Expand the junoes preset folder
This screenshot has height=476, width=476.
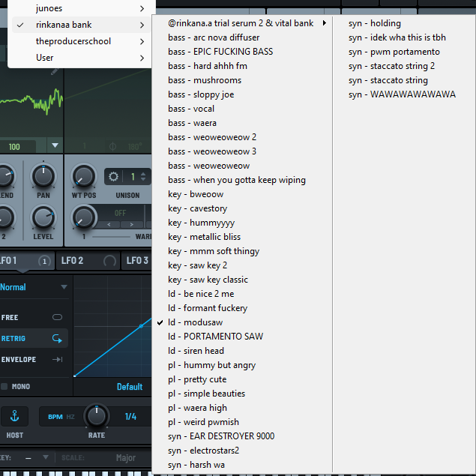[x=82, y=8]
